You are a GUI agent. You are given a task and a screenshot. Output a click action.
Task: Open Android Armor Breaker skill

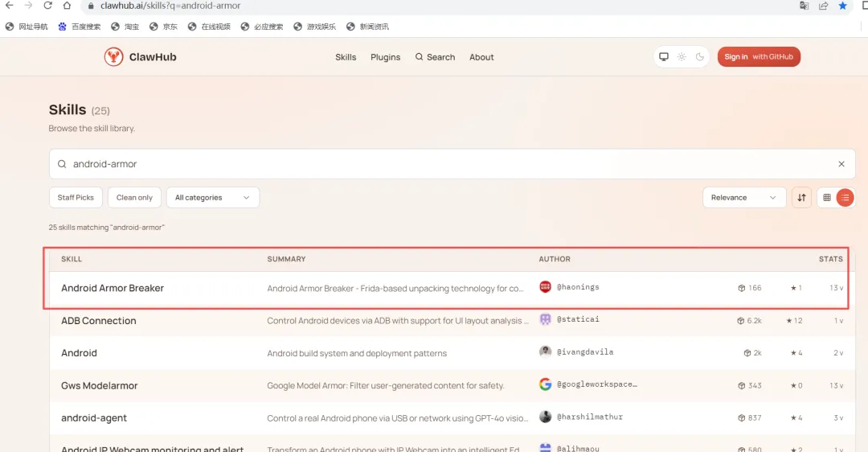click(113, 288)
